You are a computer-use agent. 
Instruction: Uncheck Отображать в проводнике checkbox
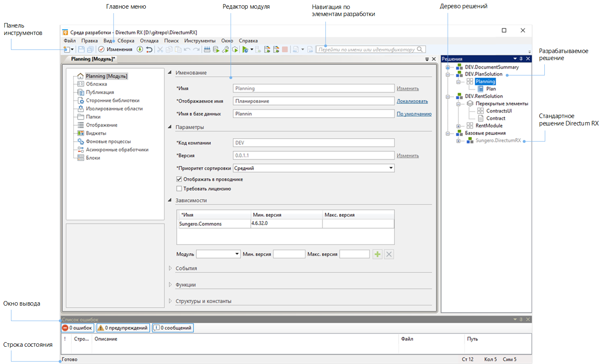pyautogui.click(x=179, y=179)
